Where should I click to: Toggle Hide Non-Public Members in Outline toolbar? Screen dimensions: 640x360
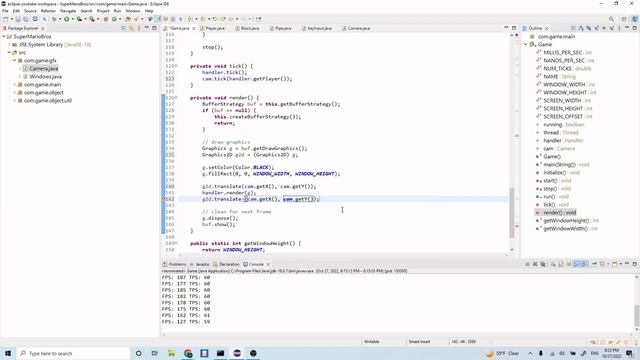click(x=604, y=28)
